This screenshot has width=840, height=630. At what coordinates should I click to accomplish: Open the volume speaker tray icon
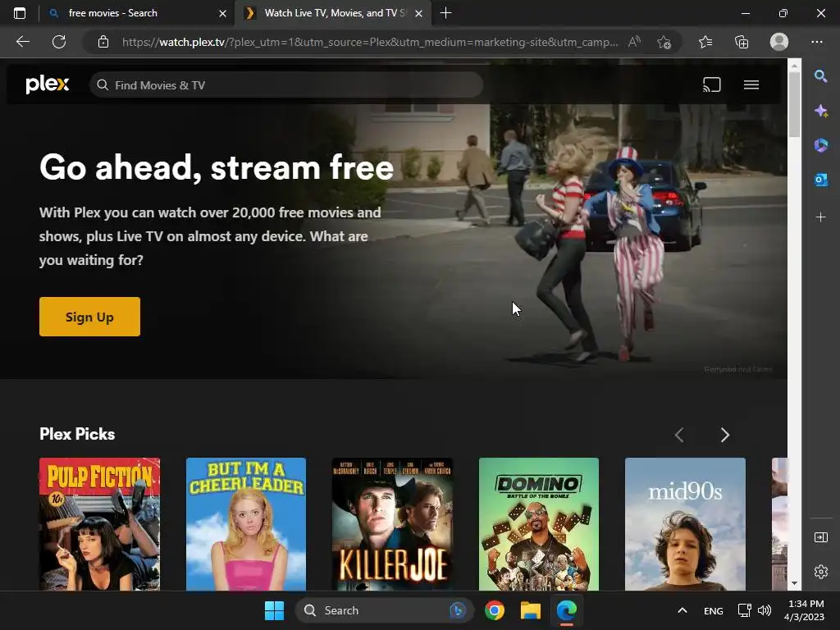pyautogui.click(x=765, y=610)
